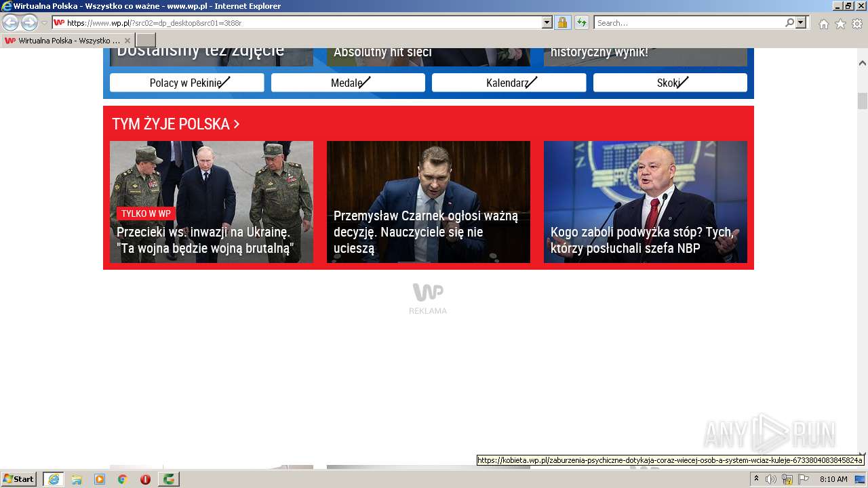The width and height of the screenshot is (868, 488).
Task: Open the volume speaker tray icon
Action: [771, 479]
